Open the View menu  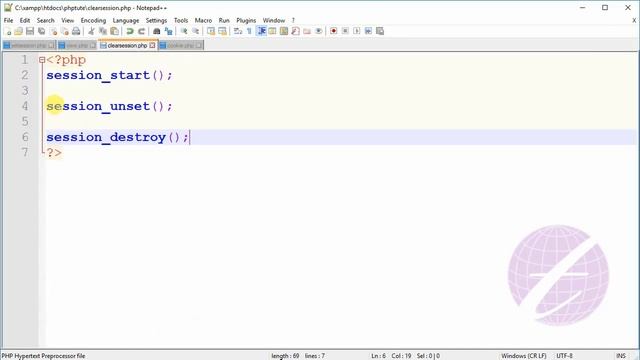pos(67,20)
